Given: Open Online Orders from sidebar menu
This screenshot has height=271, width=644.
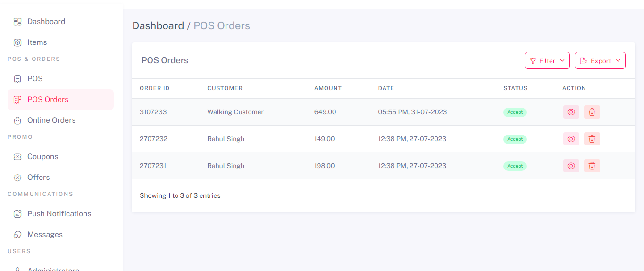Looking at the screenshot, I should click(51, 120).
